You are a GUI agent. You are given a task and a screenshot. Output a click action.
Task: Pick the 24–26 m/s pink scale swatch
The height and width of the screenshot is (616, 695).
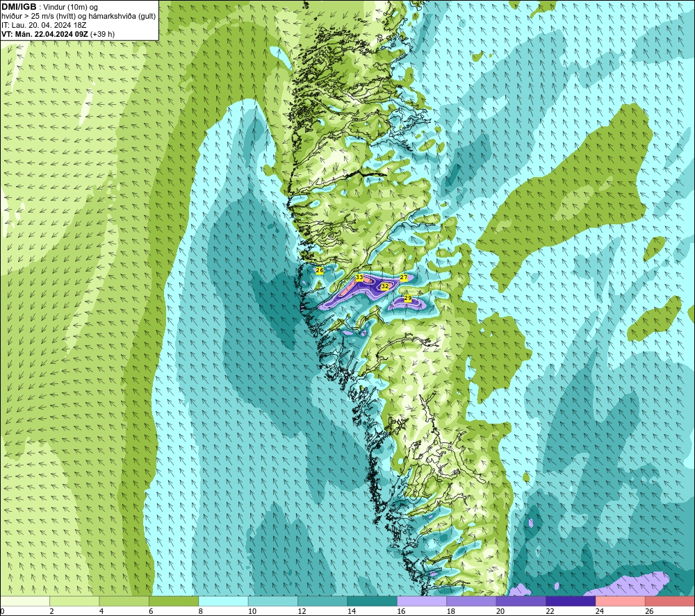point(621,601)
